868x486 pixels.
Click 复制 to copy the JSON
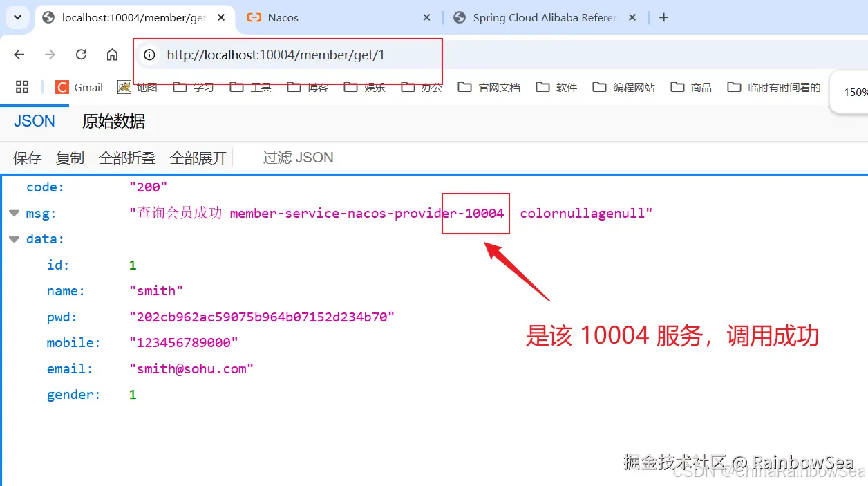(69, 157)
